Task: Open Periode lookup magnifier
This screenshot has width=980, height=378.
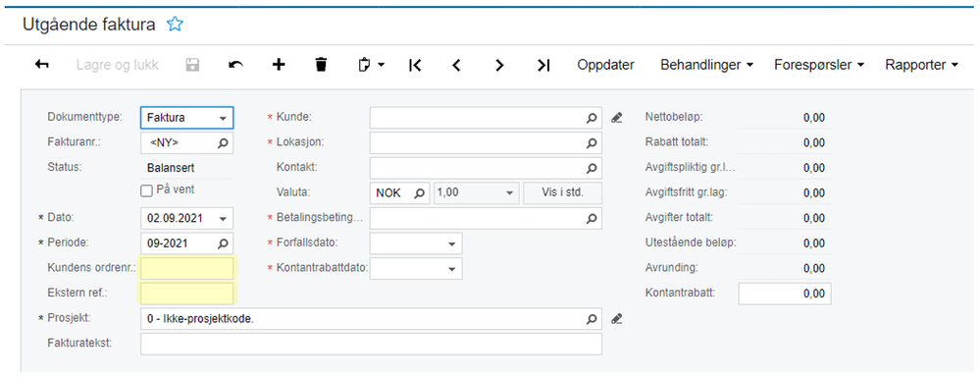Action: [x=223, y=243]
